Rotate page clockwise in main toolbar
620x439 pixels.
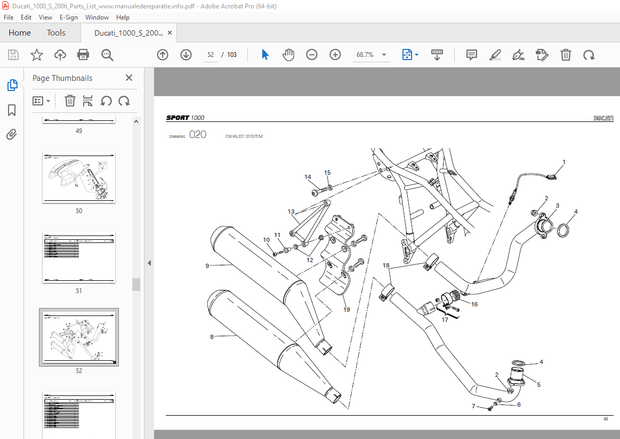(589, 55)
